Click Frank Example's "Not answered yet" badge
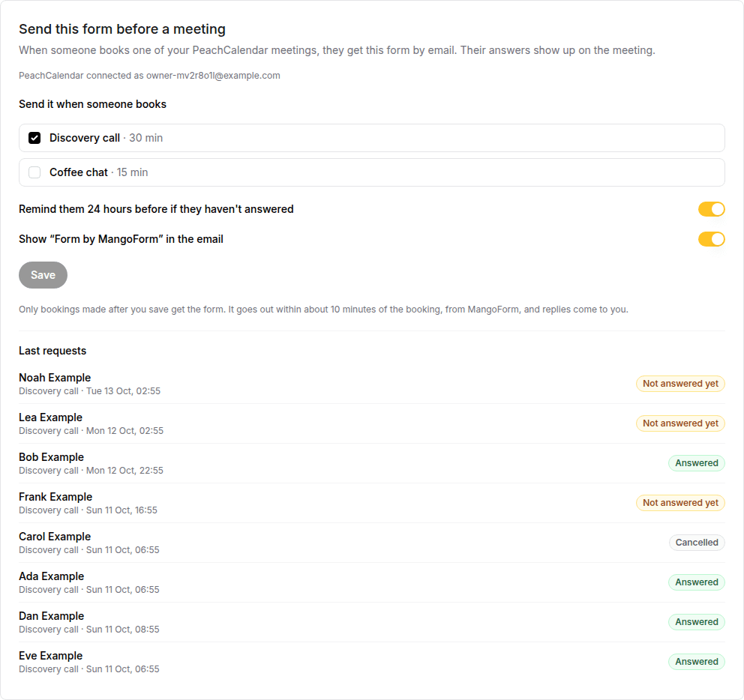Screen dimensions: 744x700 (680, 503)
